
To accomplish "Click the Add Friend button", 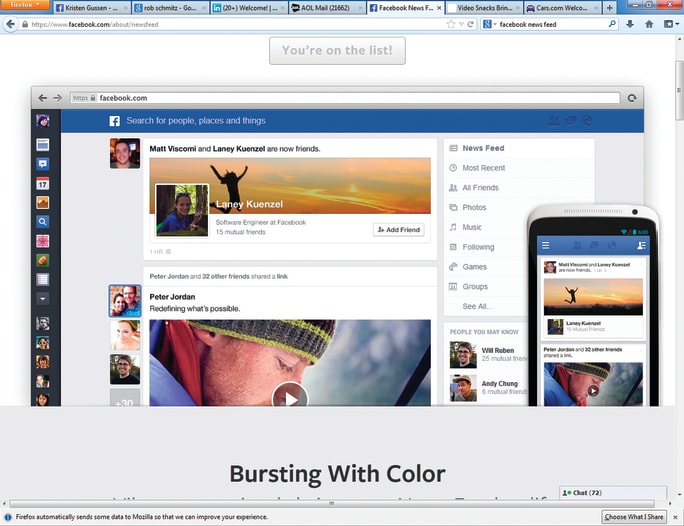I will coord(398,230).
